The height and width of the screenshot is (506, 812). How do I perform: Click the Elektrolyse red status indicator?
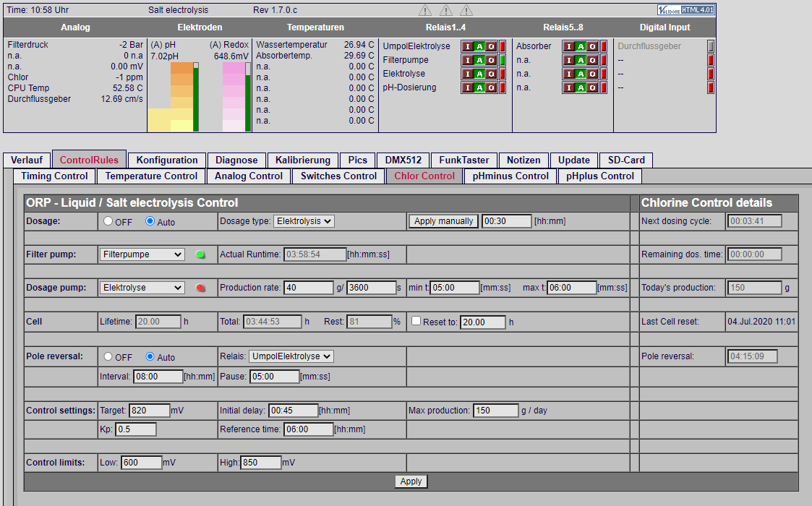pyautogui.click(x=503, y=74)
